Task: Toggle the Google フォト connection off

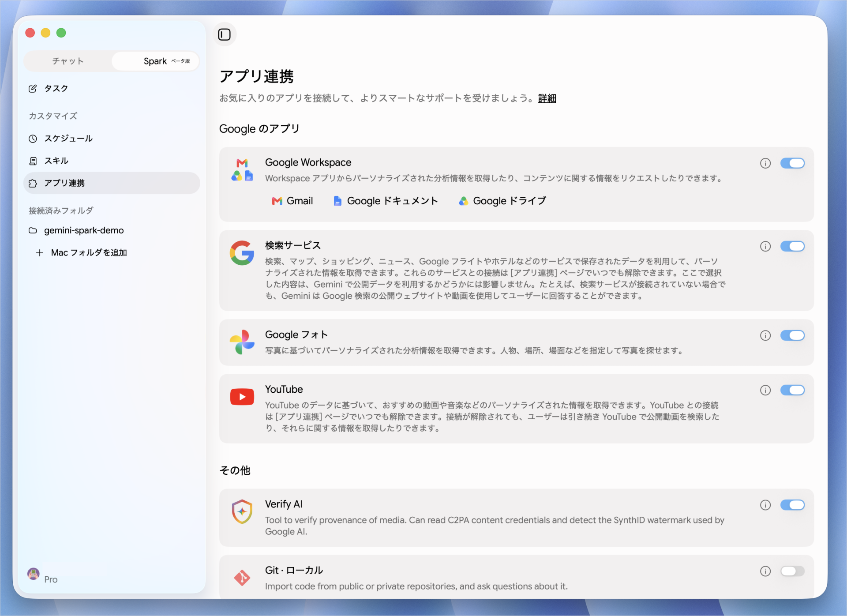Action: click(x=792, y=335)
